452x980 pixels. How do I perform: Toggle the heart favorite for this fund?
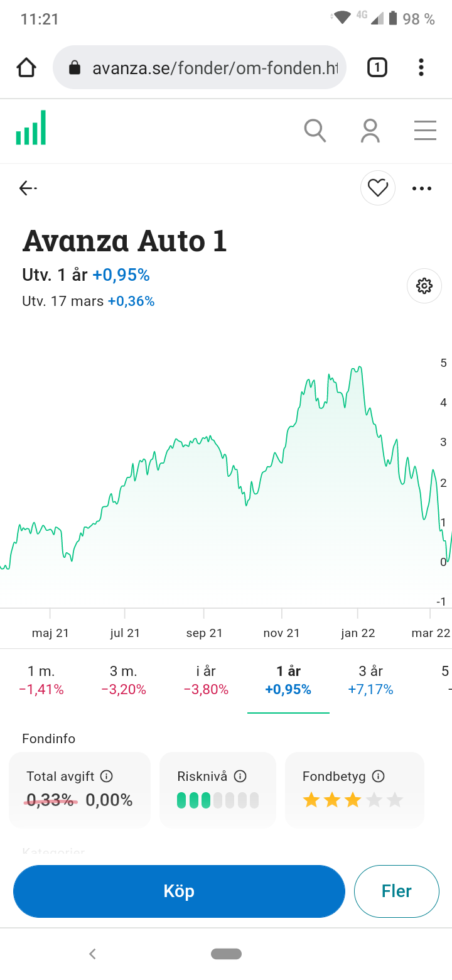click(378, 188)
